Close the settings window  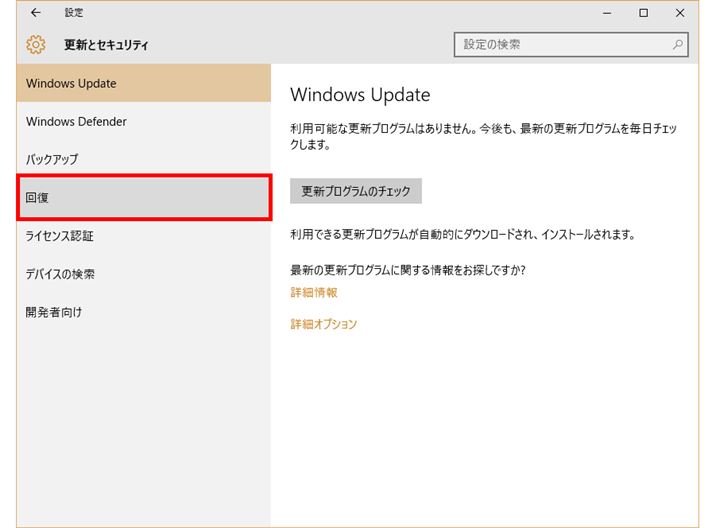pyautogui.click(x=680, y=13)
